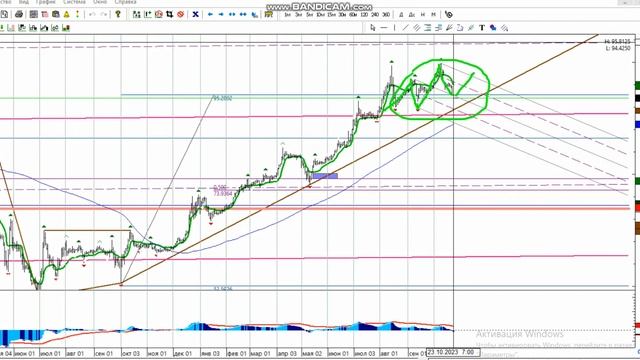
Task: Shift chart with single right blue arrow
Action: coord(221,15)
